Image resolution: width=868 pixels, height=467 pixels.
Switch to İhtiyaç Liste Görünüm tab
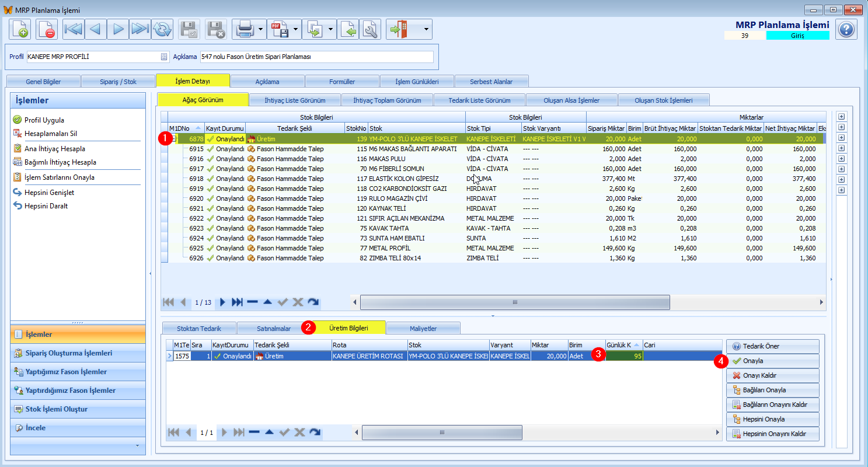click(x=295, y=100)
